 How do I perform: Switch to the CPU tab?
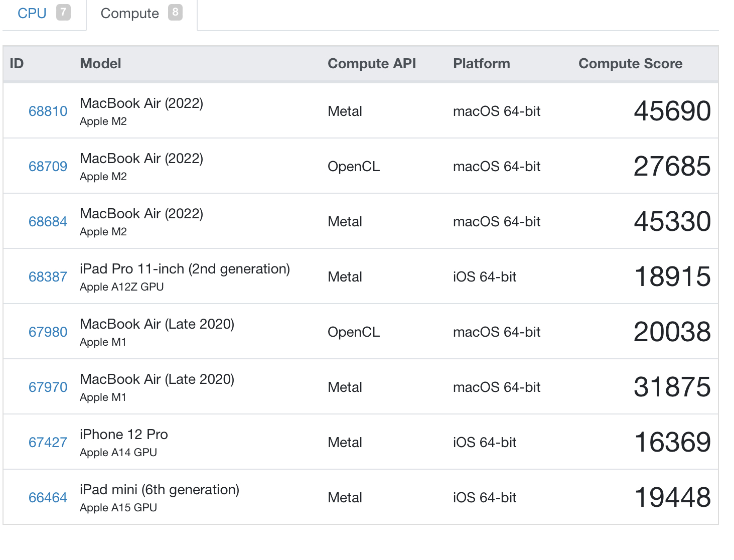coord(44,13)
